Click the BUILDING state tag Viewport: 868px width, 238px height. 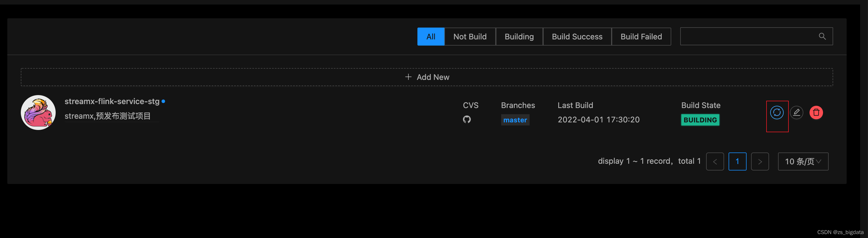[x=700, y=120]
